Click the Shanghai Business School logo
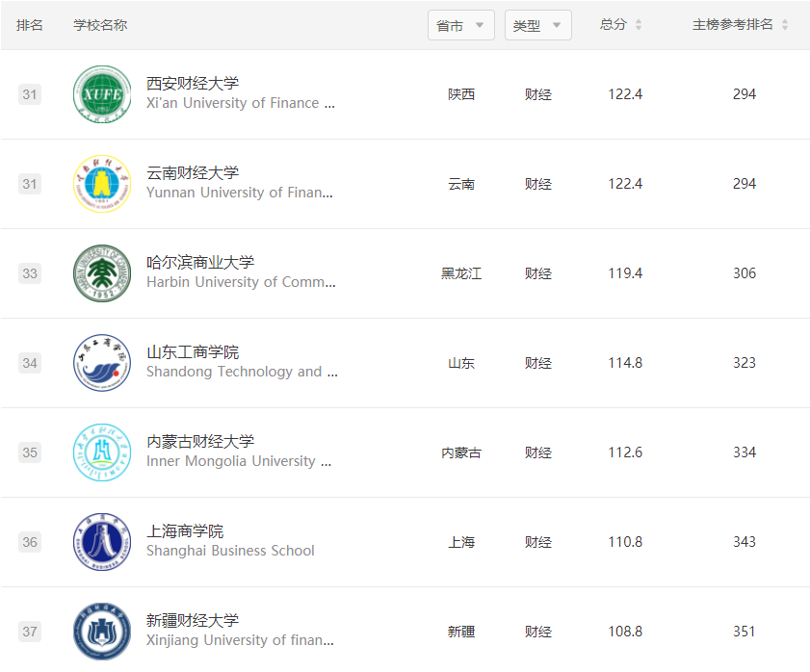The width and height of the screenshot is (810, 672). [x=102, y=542]
